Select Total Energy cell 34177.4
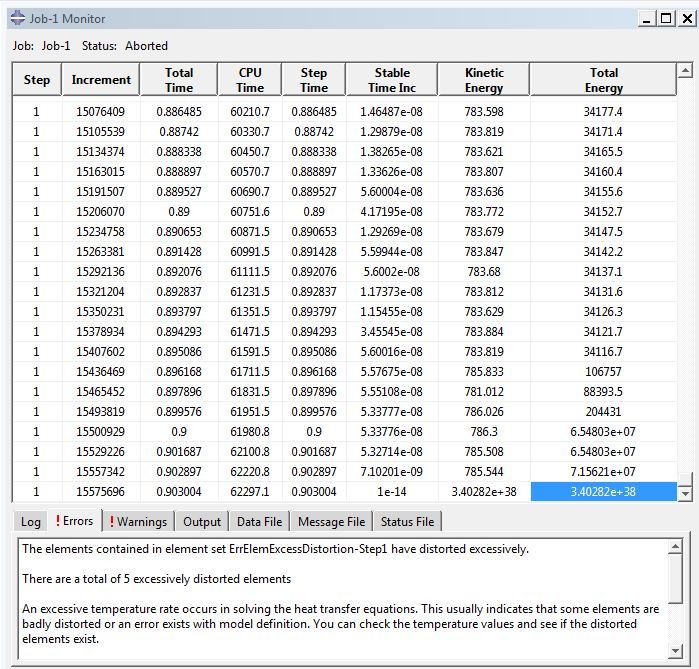This screenshot has height=669, width=699. tap(604, 111)
